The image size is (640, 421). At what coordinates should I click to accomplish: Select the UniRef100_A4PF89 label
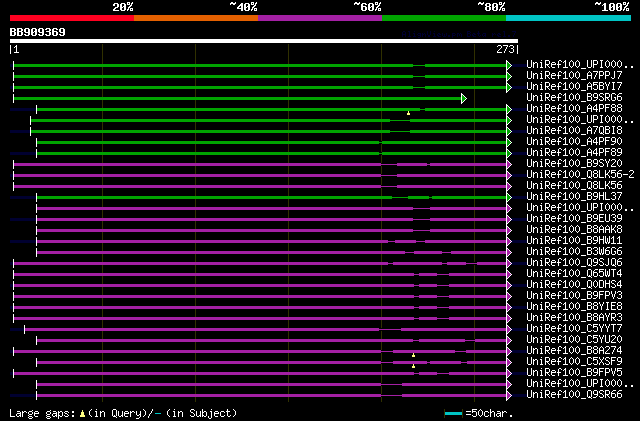point(574,153)
